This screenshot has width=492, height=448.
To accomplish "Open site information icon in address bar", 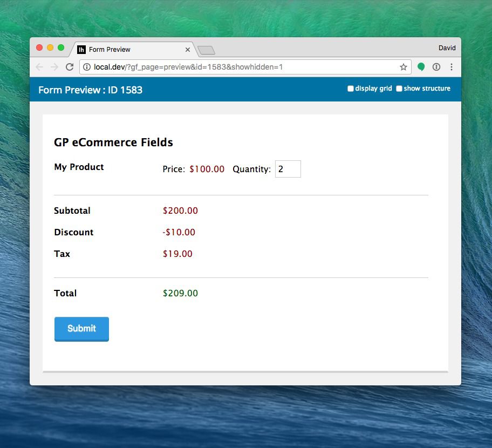I will [87, 67].
